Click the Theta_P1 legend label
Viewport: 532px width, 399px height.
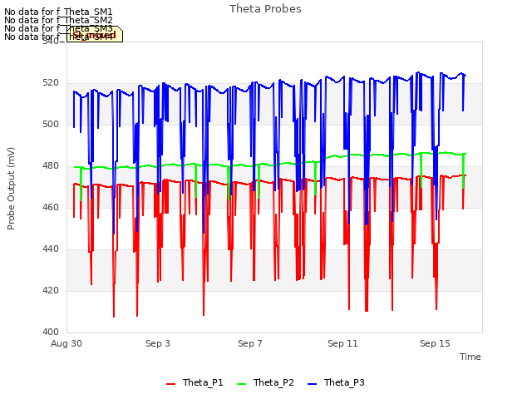point(203,382)
